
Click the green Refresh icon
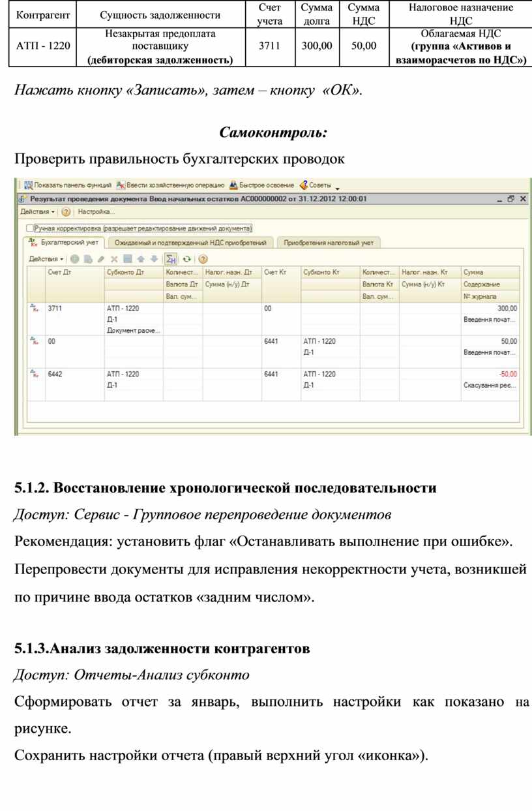tap(187, 259)
